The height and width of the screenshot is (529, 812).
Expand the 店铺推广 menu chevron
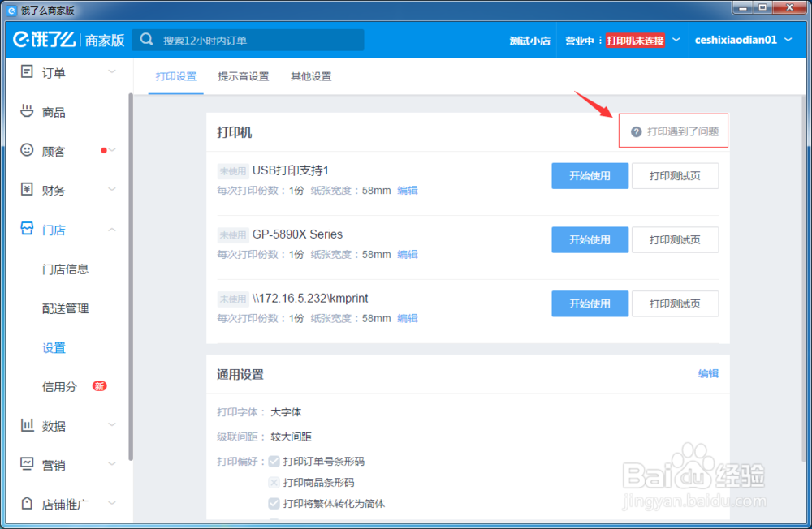(x=112, y=502)
